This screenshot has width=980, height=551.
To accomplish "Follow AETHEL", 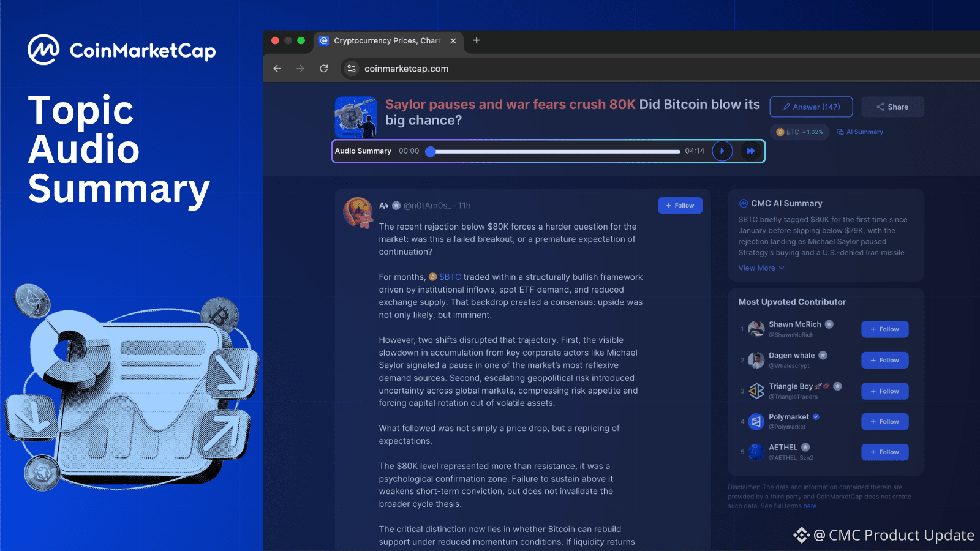I will pos(885,452).
